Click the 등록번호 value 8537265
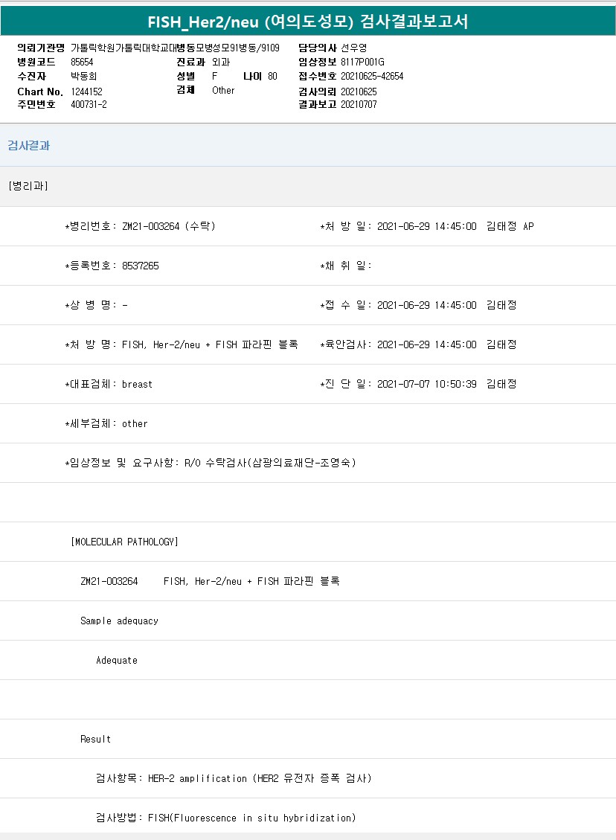The image size is (616, 840). tap(140, 266)
